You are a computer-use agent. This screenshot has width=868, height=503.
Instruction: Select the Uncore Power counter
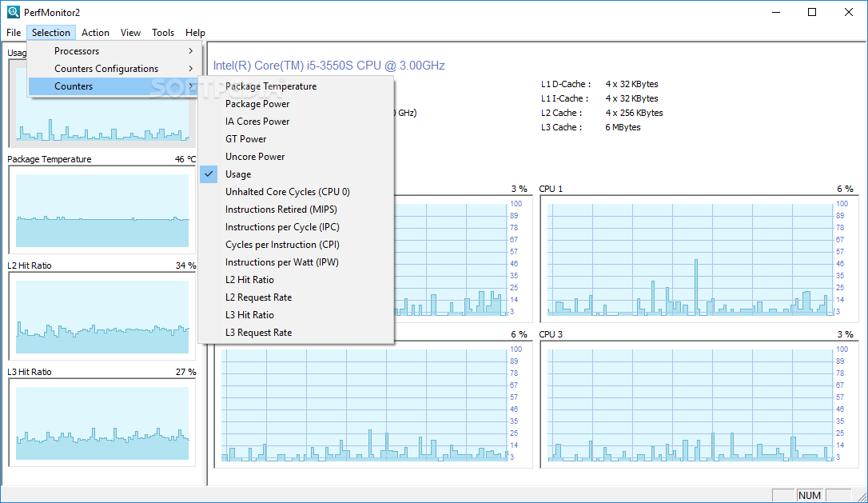coord(297,157)
